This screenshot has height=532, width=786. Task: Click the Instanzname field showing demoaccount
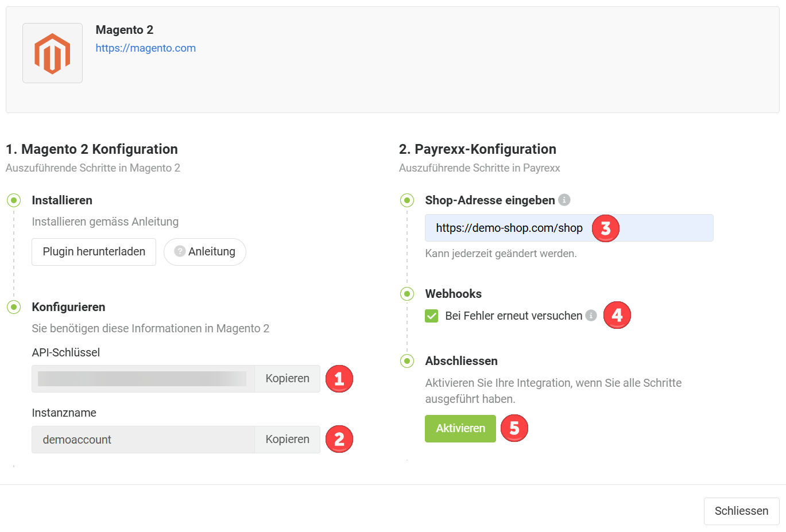[x=143, y=440]
